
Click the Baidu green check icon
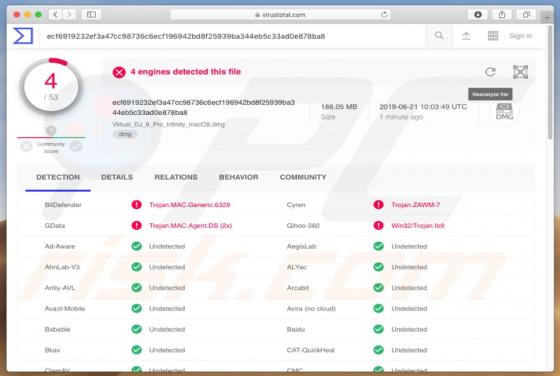(379, 329)
